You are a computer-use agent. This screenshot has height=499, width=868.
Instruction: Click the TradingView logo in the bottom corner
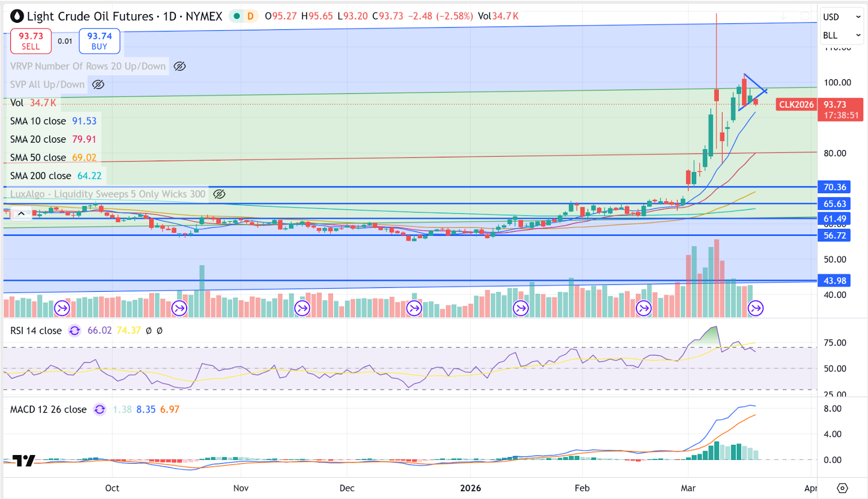[24, 460]
